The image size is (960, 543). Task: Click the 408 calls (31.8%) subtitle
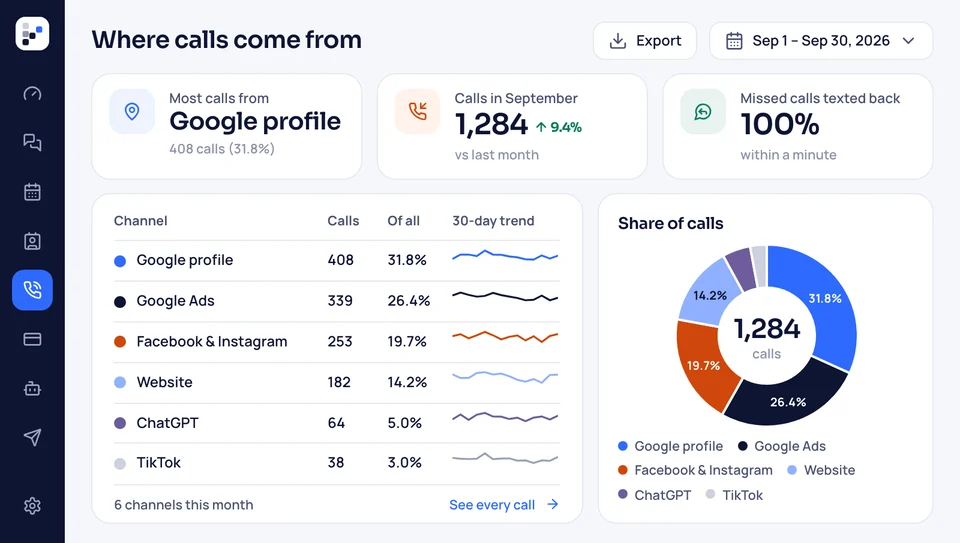[x=222, y=149]
